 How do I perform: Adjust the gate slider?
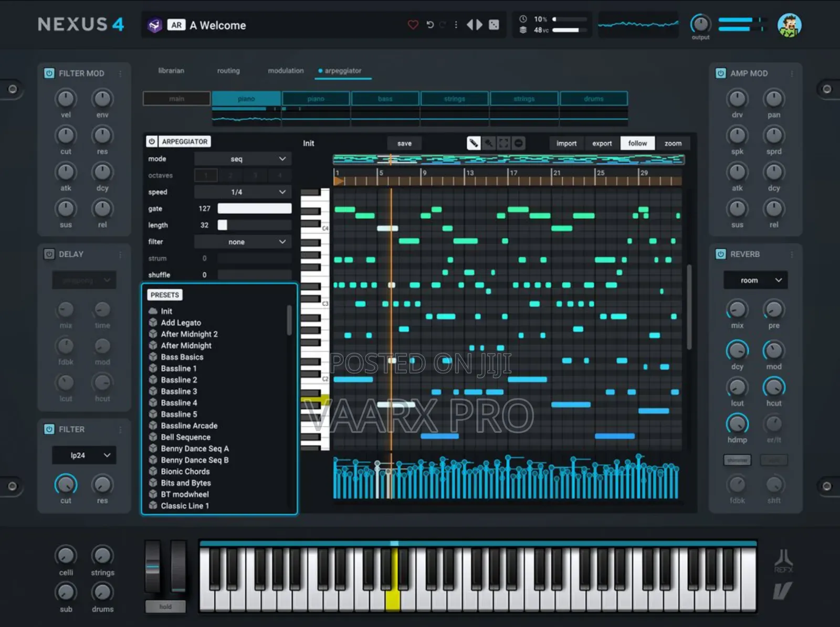pyautogui.click(x=255, y=208)
